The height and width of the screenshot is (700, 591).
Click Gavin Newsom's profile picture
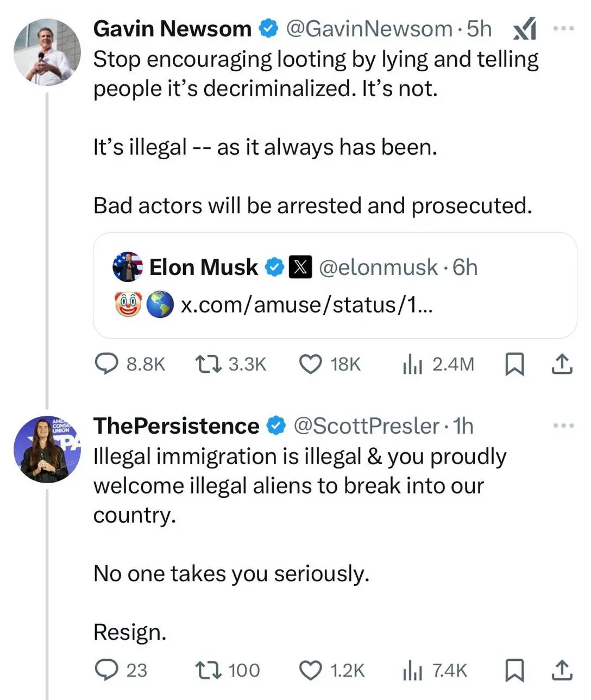[47, 52]
